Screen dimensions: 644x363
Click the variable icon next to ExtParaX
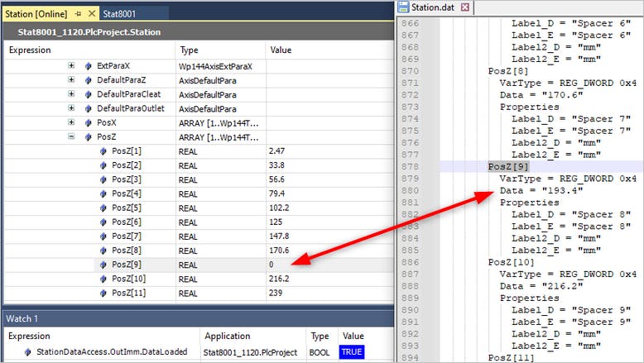coord(88,65)
